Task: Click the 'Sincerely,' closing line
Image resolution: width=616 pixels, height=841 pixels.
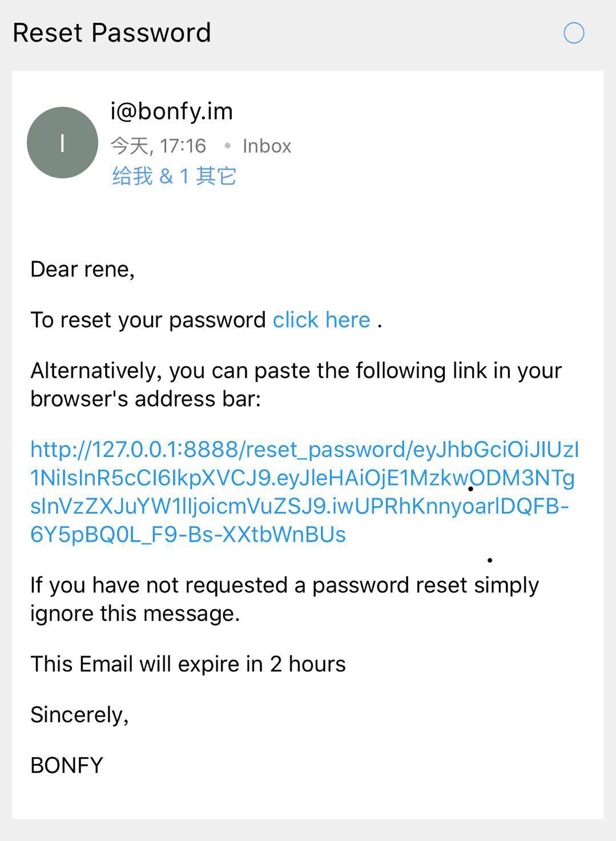Action: (79, 715)
